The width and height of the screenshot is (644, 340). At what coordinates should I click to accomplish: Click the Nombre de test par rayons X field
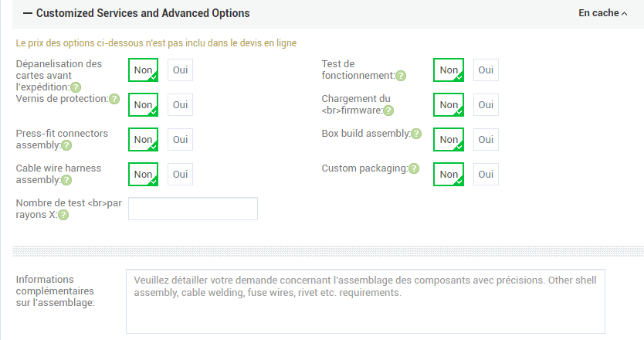pos(192,209)
